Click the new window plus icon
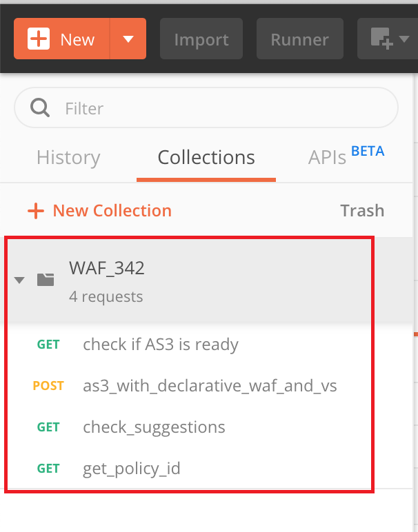The height and width of the screenshot is (532, 418). tap(381, 39)
